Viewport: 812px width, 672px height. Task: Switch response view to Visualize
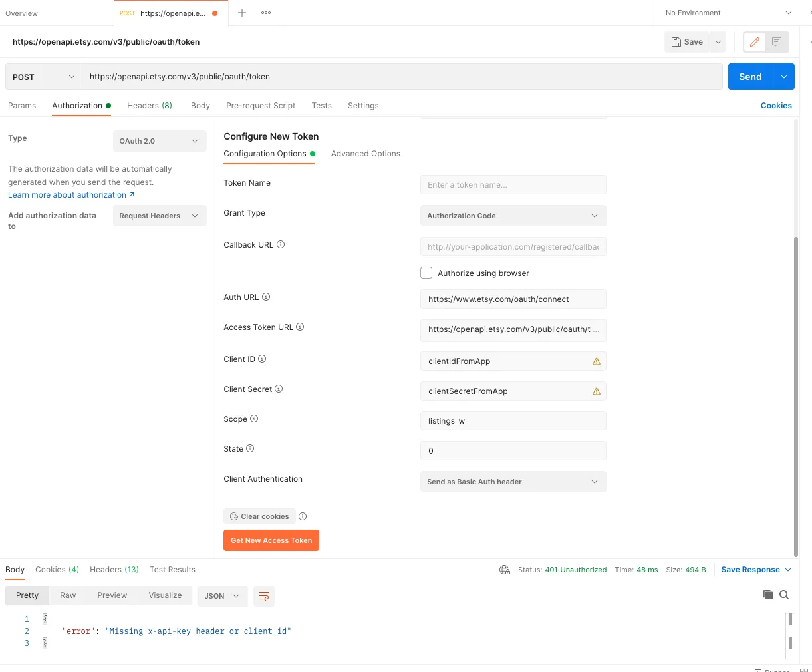[165, 595]
